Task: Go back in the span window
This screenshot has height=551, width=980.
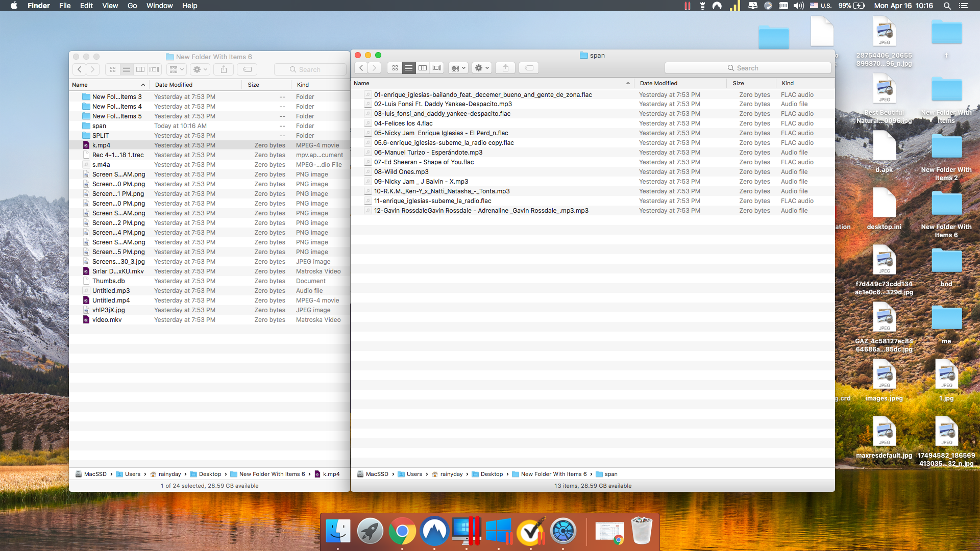Action: (x=361, y=68)
